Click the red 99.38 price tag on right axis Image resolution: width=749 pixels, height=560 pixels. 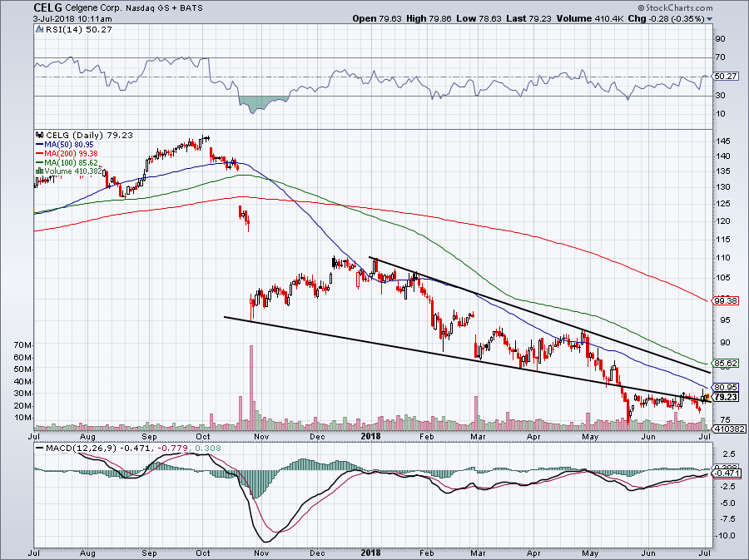(x=726, y=301)
